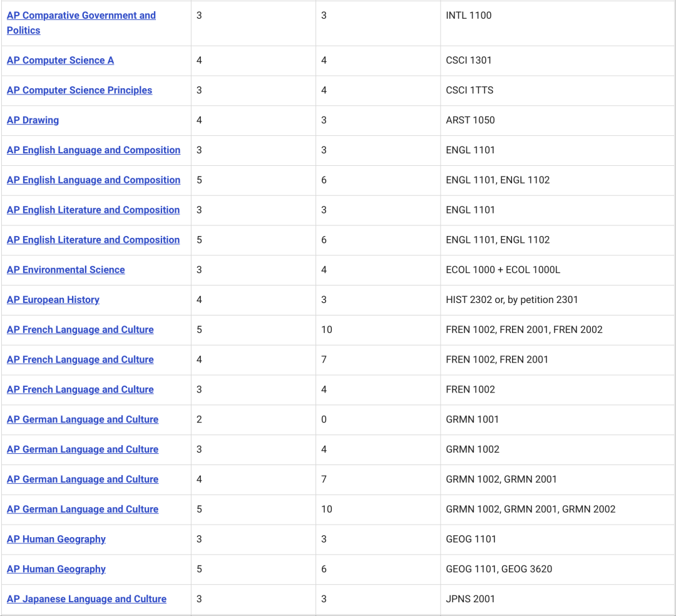This screenshot has width=676, height=616.
Task: Select the GEOG 1101, GEOG 3620 cell
Action: point(557,570)
